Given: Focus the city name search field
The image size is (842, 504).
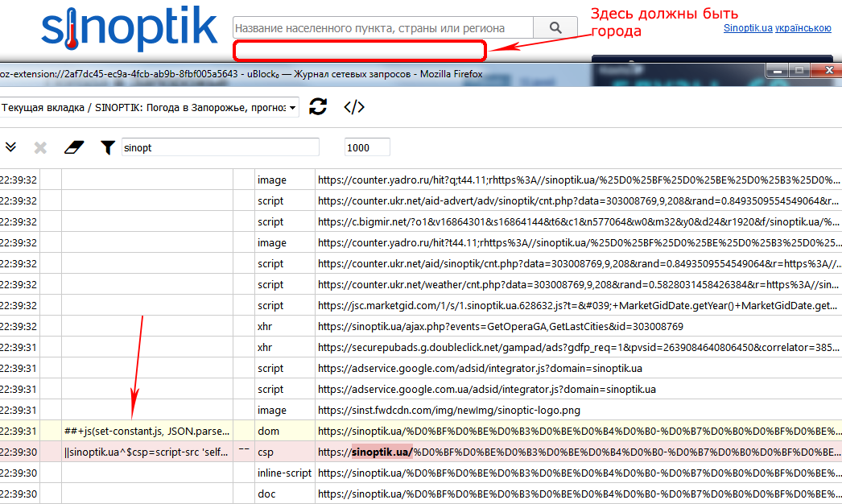Looking at the screenshot, I should [383, 27].
